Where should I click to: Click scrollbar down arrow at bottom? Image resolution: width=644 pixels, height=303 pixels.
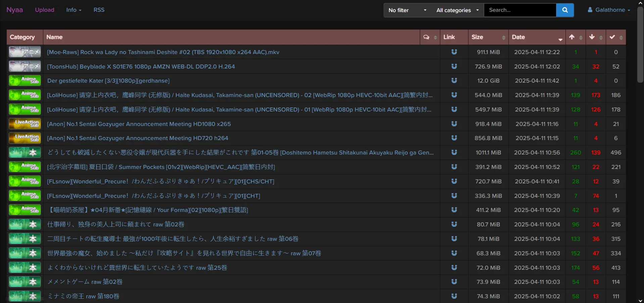(640, 301)
